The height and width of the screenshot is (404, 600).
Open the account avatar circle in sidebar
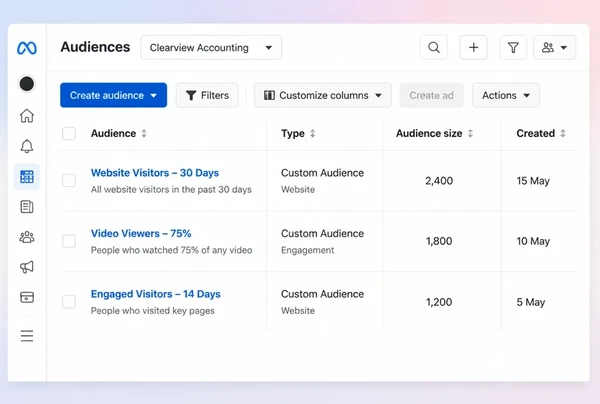tap(27, 84)
